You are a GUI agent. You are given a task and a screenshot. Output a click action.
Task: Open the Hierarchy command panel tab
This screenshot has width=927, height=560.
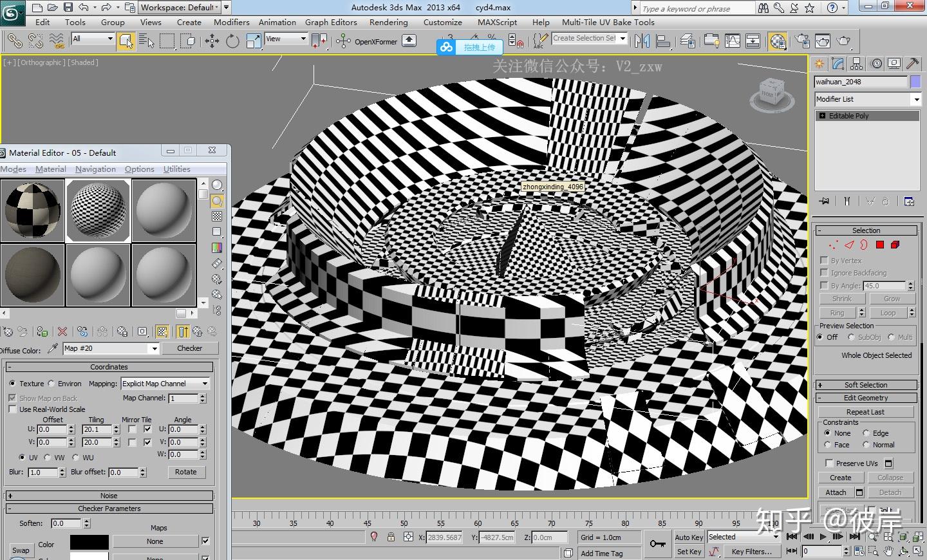pyautogui.click(x=856, y=64)
